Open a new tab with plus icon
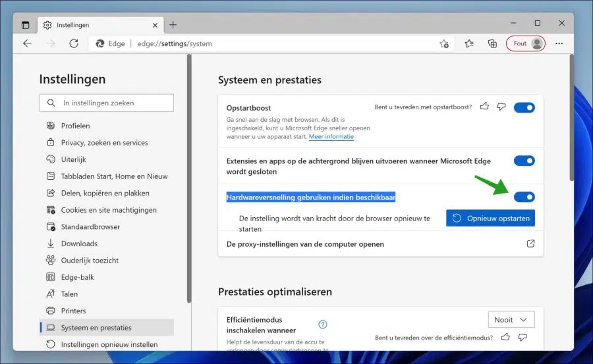This screenshot has width=593, height=364. (173, 25)
